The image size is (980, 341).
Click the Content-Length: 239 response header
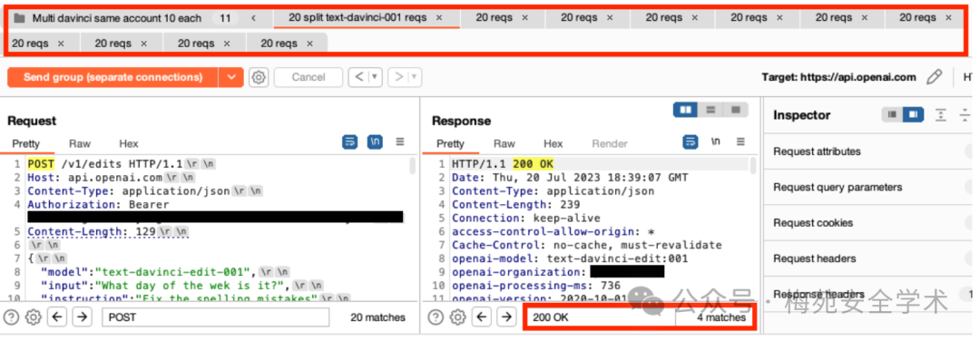click(x=515, y=204)
